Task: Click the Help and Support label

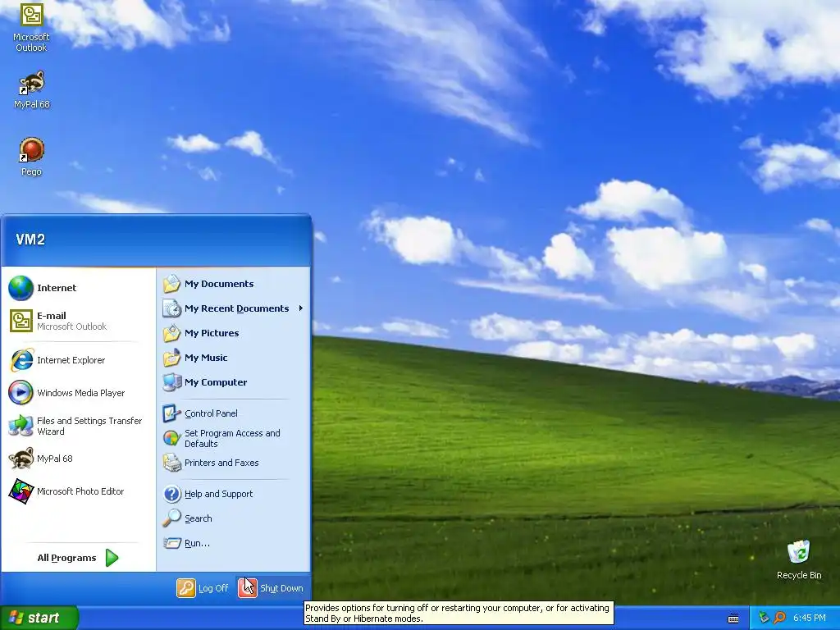Action: point(218,494)
